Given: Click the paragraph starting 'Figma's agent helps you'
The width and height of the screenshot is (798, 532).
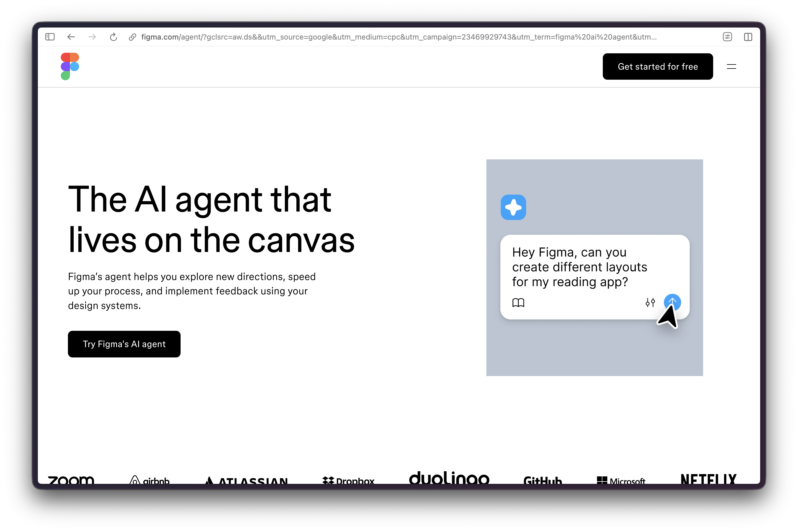Looking at the screenshot, I should [192, 291].
